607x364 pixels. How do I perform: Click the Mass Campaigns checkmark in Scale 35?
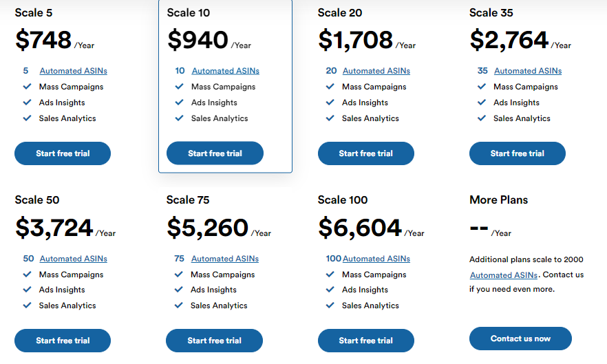(x=482, y=86)
